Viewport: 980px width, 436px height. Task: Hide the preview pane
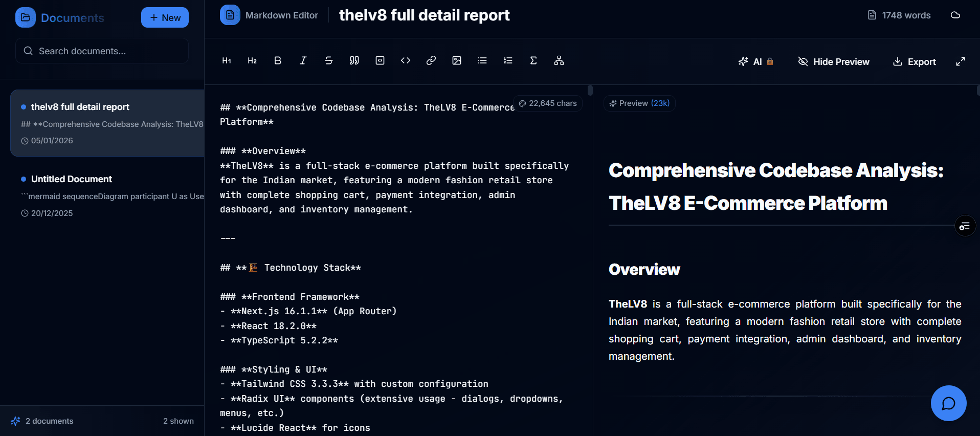click(834, 62)
